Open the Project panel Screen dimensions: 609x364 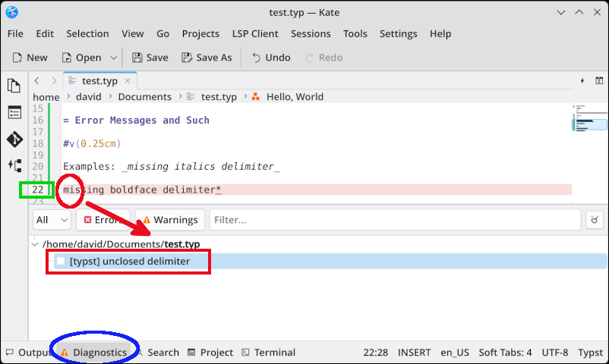210,353
